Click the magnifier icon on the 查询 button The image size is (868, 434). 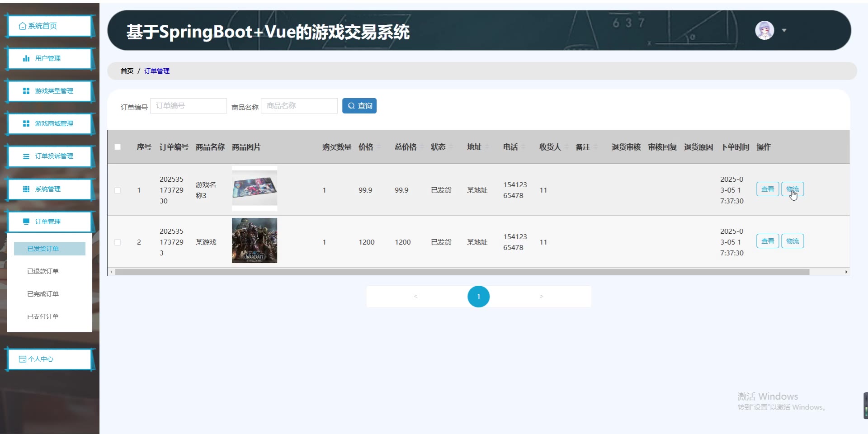tap(351, 106)
